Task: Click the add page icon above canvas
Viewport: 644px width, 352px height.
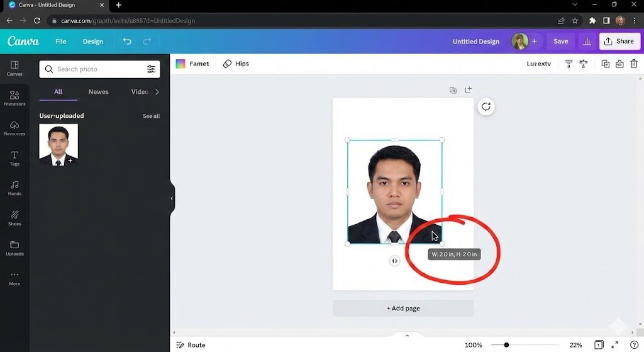Action: tap(468, 90)
